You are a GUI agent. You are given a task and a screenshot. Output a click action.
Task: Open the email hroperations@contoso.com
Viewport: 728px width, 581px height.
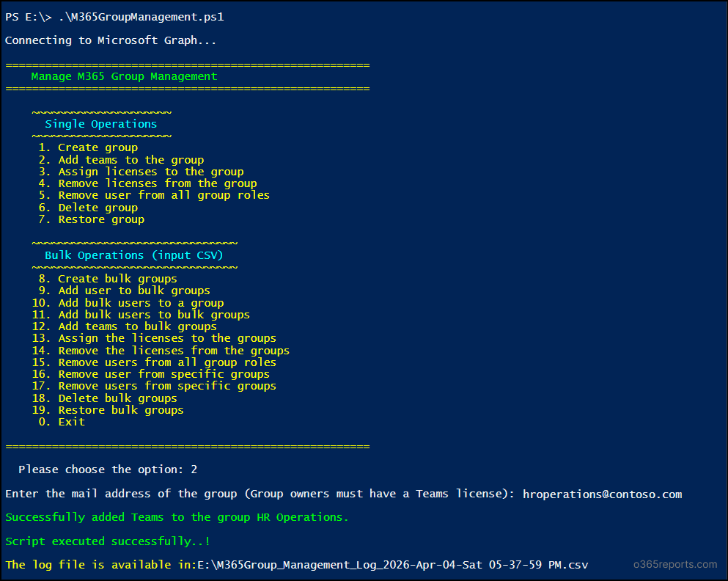pyautogui.click(x=600, y=494)
